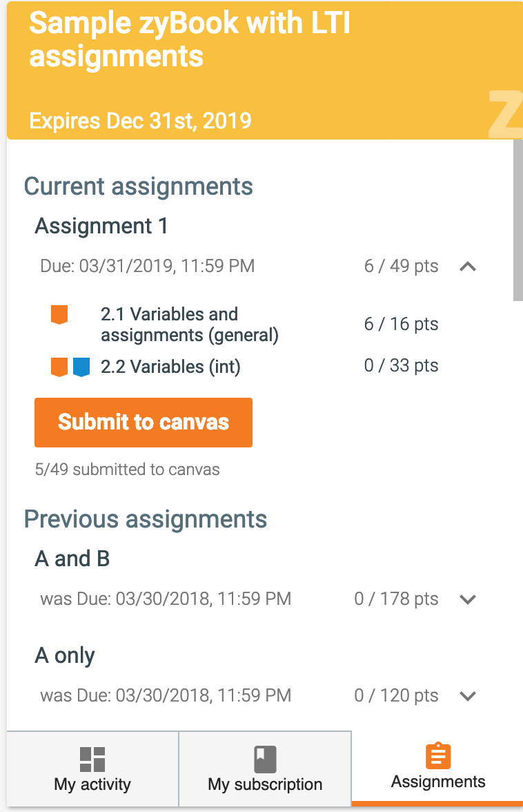Click the My subscription book icon
Viewport: 523px width, 812px height.
(x=265, y=759)
